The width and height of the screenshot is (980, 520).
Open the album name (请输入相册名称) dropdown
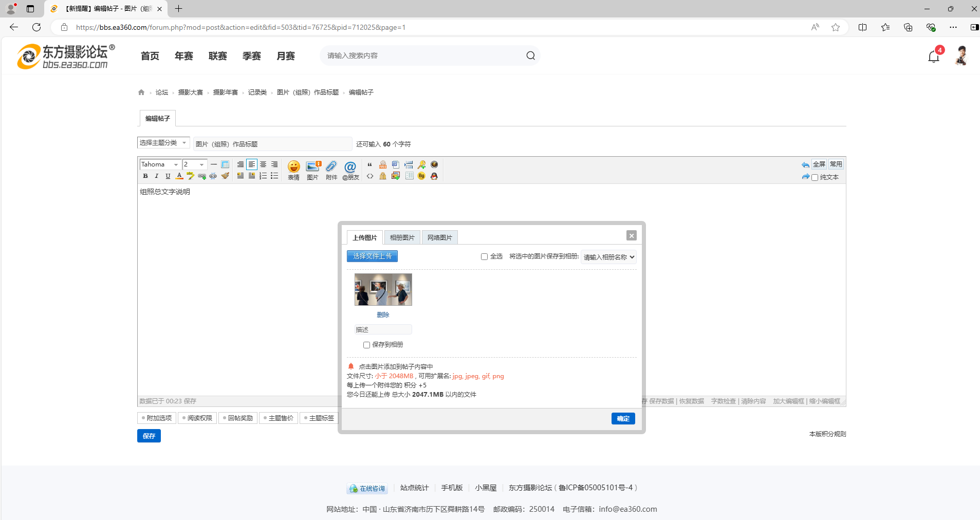coord(609,257)
